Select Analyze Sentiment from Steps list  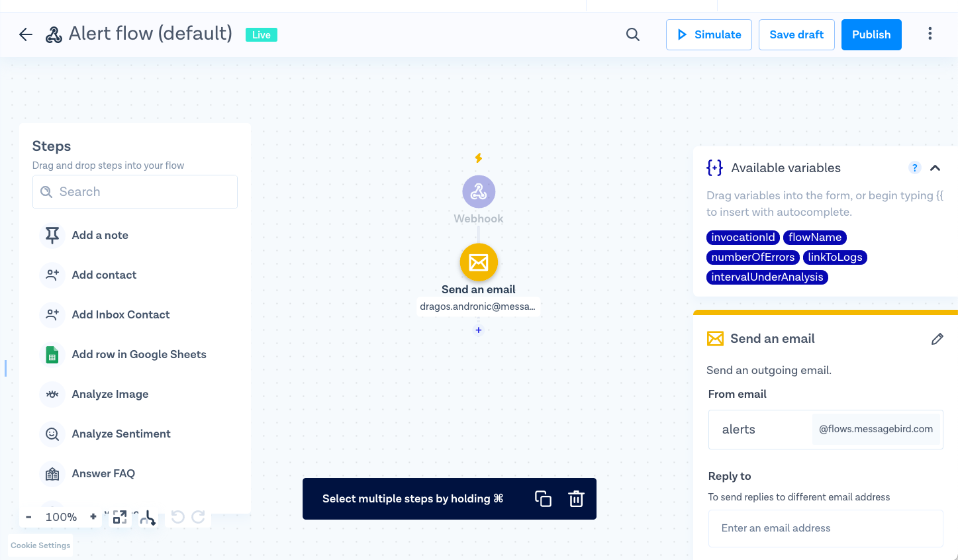click(x=121, y=434)
